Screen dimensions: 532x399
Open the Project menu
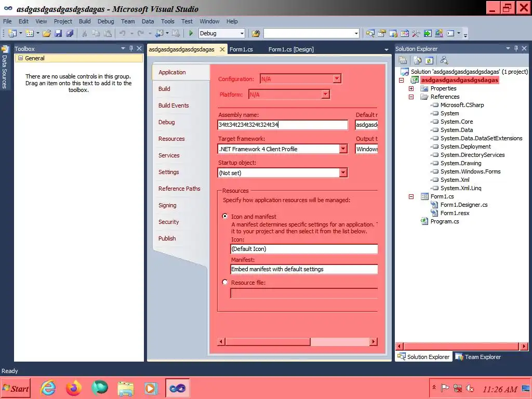63,21
